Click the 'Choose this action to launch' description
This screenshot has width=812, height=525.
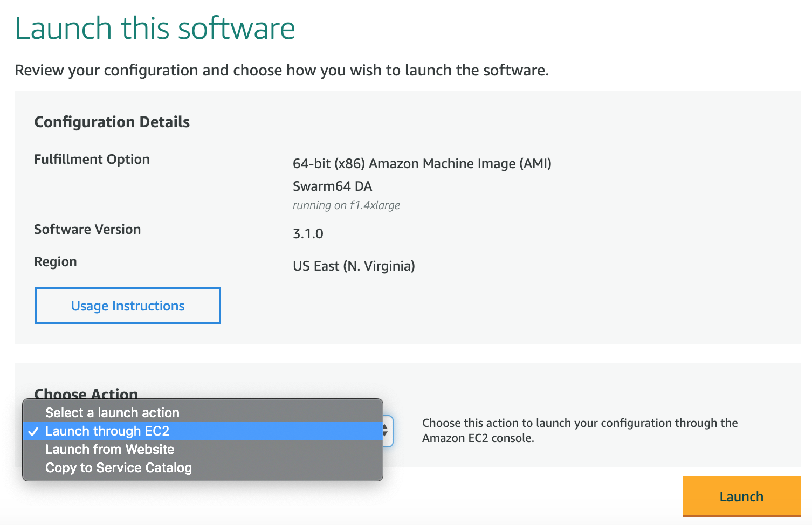(580, 430)
